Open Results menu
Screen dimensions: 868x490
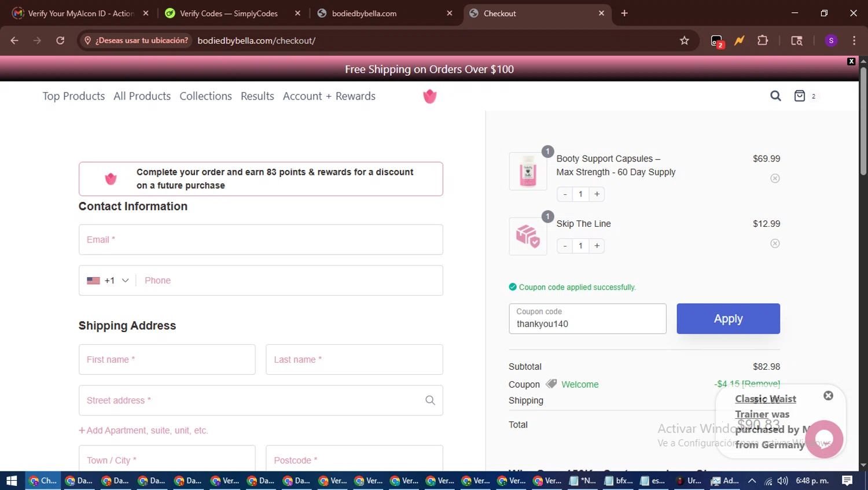tap(258, 96)
